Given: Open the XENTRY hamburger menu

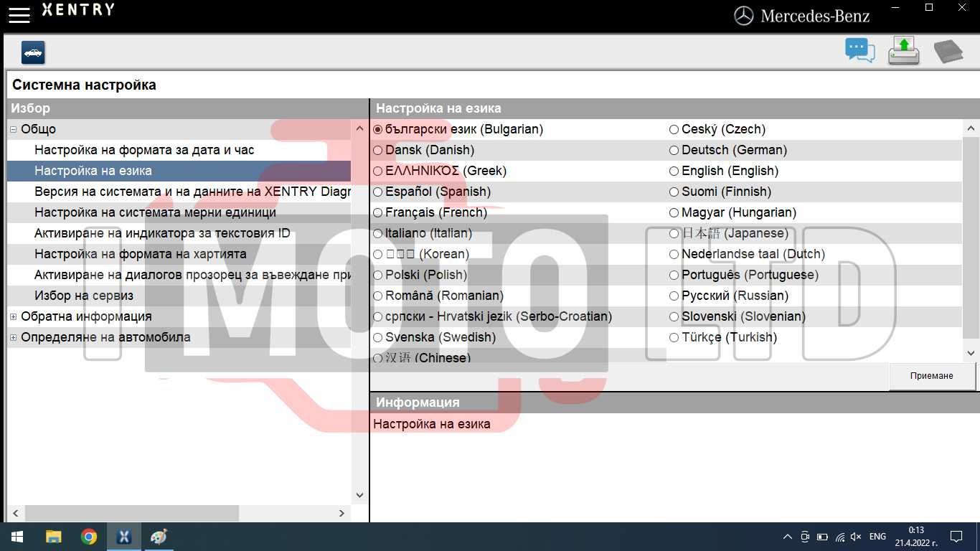Looking at the screenshot, I should [19, 14].
